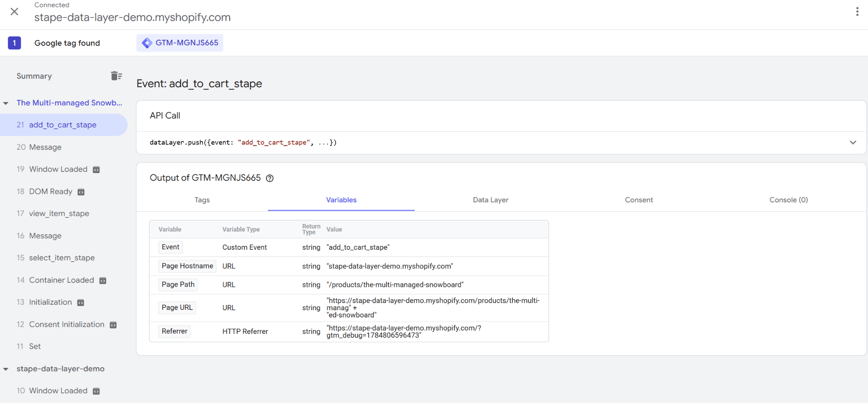Click the Page Hostname variable chip
The width and height of the screenshot is (868, 403).
tap(187, 266)
